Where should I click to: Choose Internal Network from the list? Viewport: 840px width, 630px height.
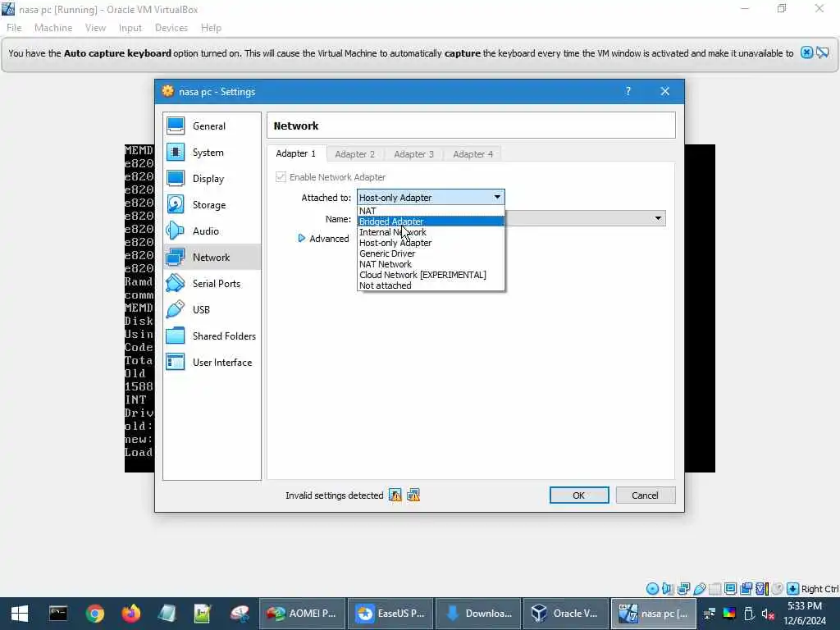(431, 232)
